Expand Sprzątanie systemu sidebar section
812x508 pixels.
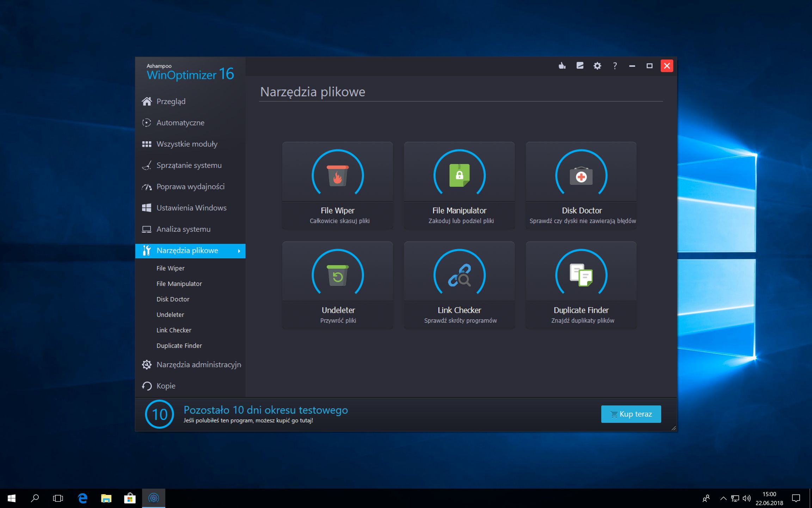(189, 165)
